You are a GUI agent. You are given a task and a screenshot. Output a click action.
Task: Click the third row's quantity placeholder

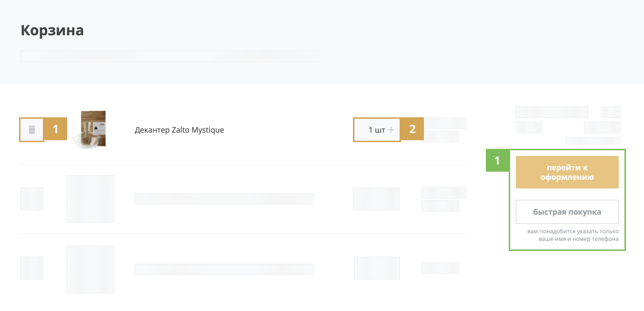(377, 268)
